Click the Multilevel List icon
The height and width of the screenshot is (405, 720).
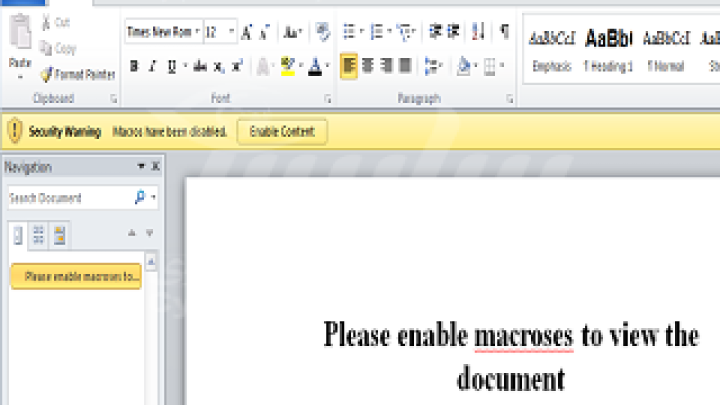tap(405, 32)
